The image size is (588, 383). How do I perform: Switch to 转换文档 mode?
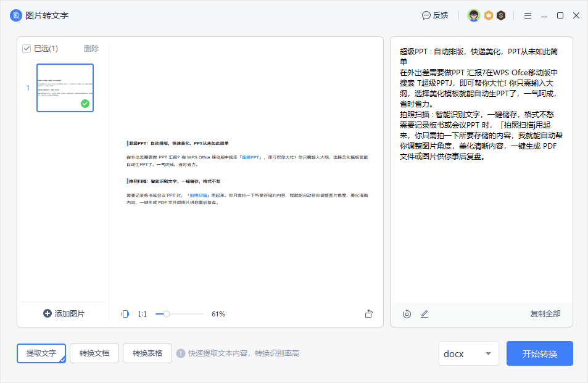[94, 353]
